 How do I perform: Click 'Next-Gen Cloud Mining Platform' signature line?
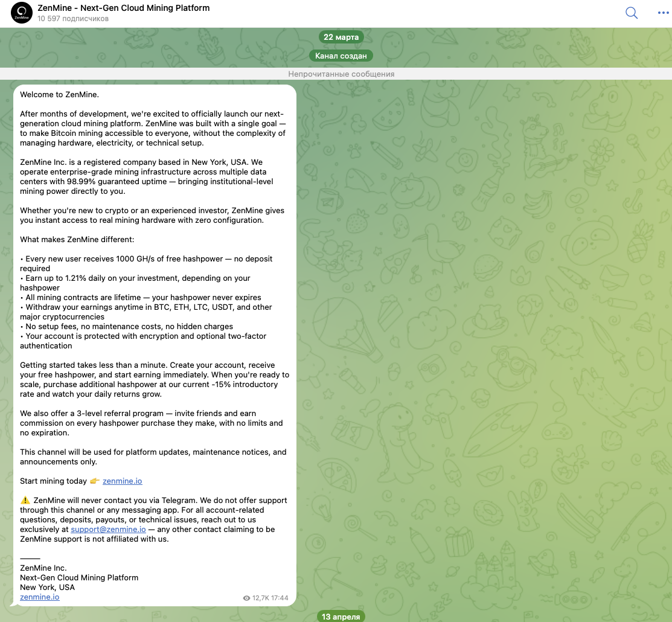click(x=79, y=577)
